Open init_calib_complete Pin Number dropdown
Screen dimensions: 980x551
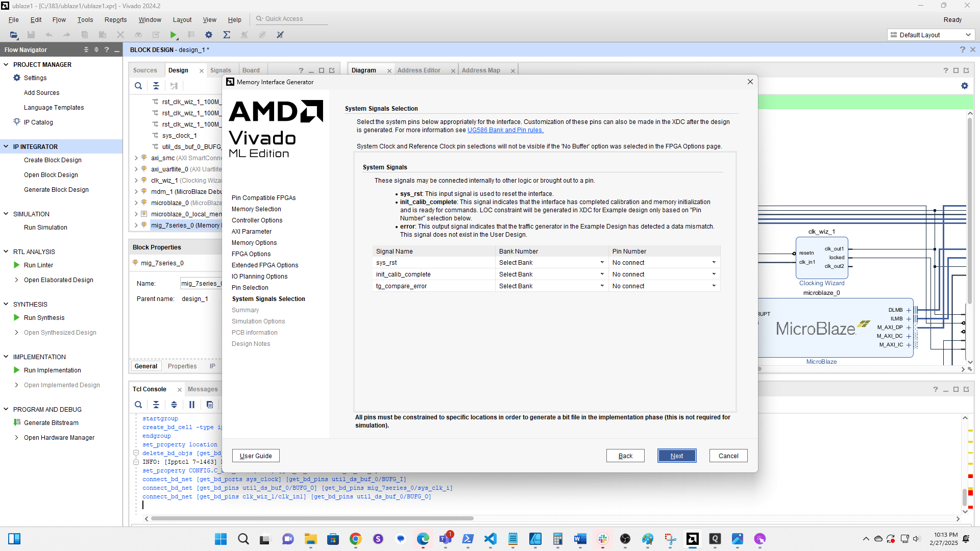click(714, 274)
